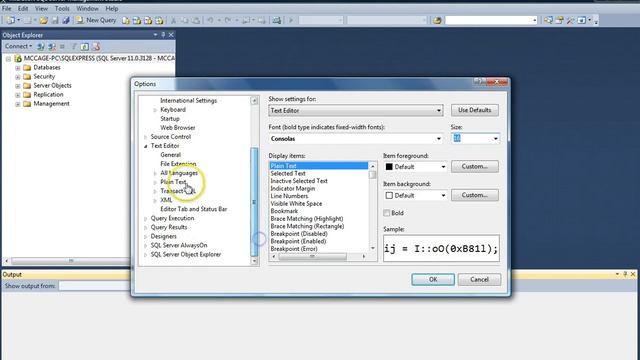Cancel the Options dialog
The image size is (640, 360).
pyautogui.click(x=479, y=280)
